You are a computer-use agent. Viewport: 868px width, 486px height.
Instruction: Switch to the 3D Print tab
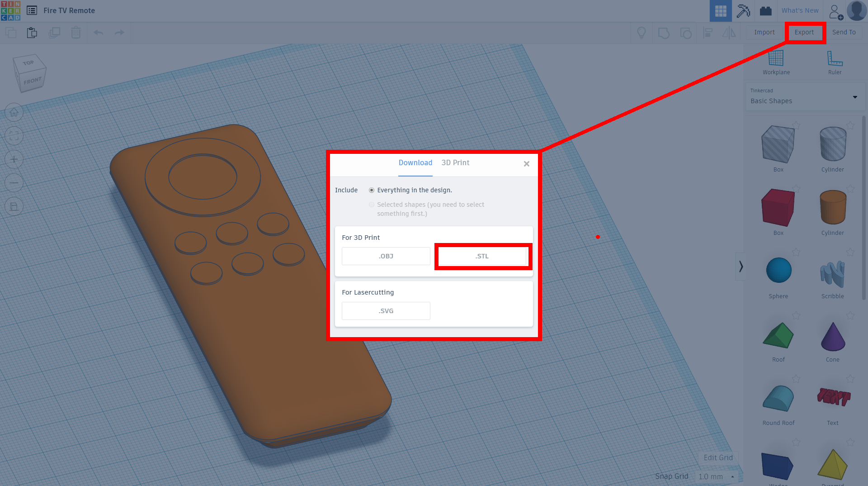(455, 163)
